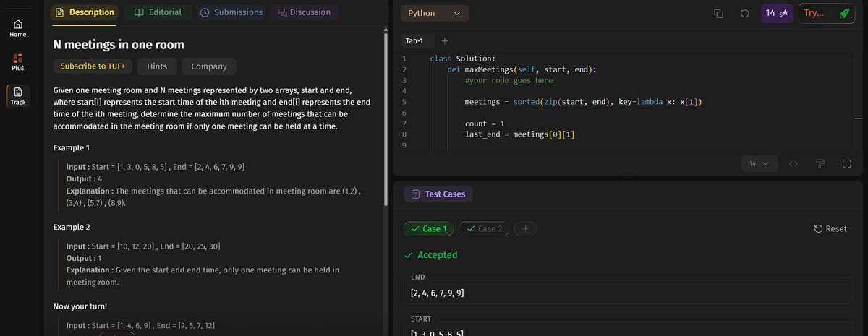
Task: Click the Try... button with rocket
Action: coord(826,13)
